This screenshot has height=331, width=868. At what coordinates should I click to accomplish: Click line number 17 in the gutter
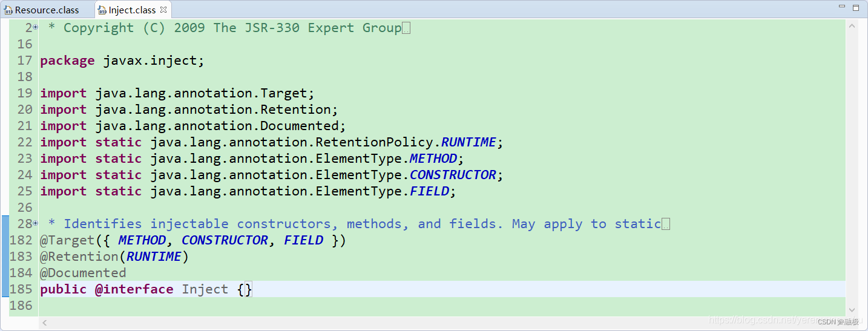[25, 61]
